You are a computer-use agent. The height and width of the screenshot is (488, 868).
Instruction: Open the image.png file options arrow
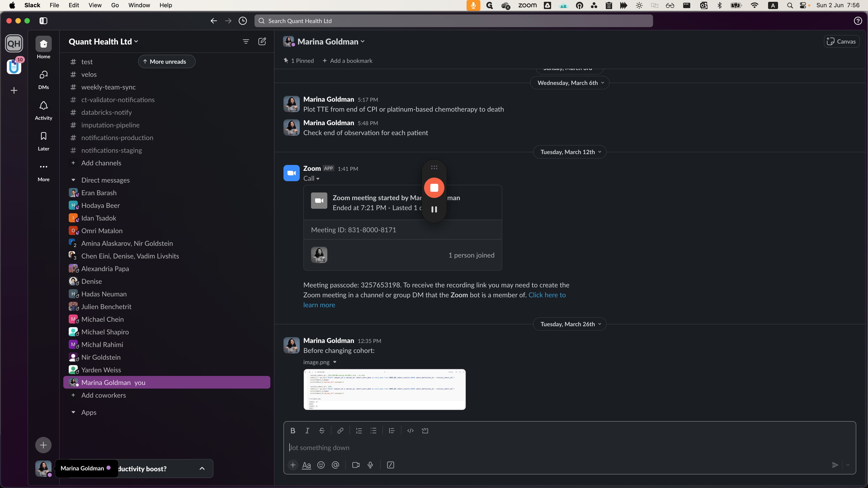(335, 362)
